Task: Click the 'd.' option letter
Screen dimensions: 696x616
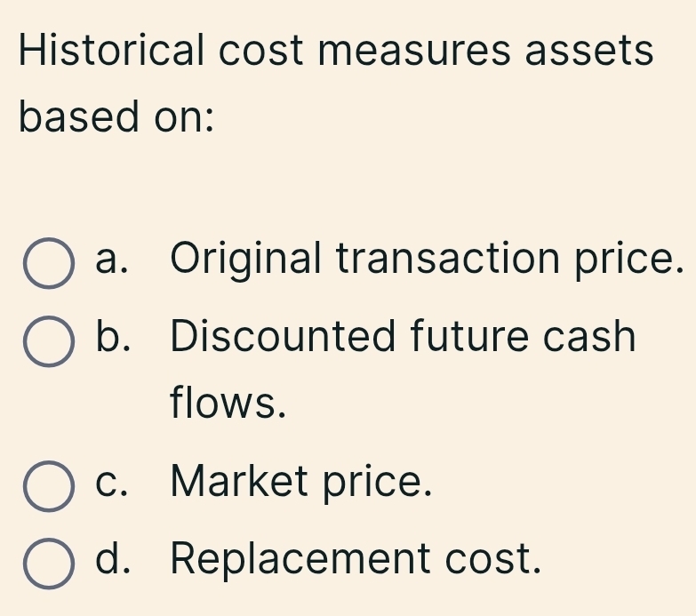Action: point(122,559)
